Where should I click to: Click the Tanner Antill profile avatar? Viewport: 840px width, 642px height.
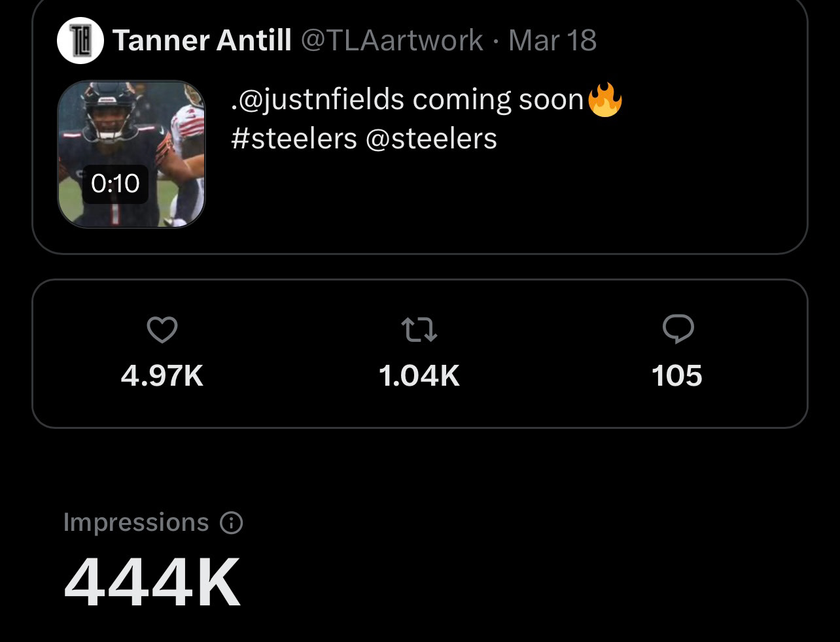point(80,41)
